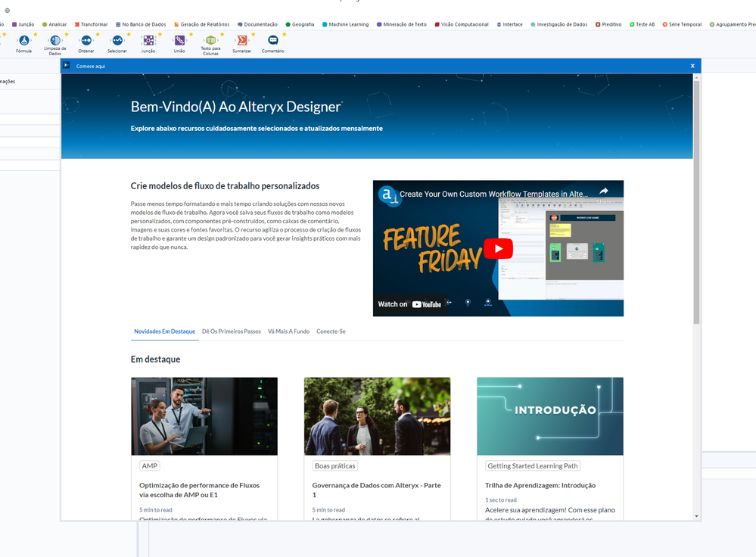756x557 pixels.
Task: Select the Fórmula tool icon
Action: pyautogui.click(x=23, y=41)
